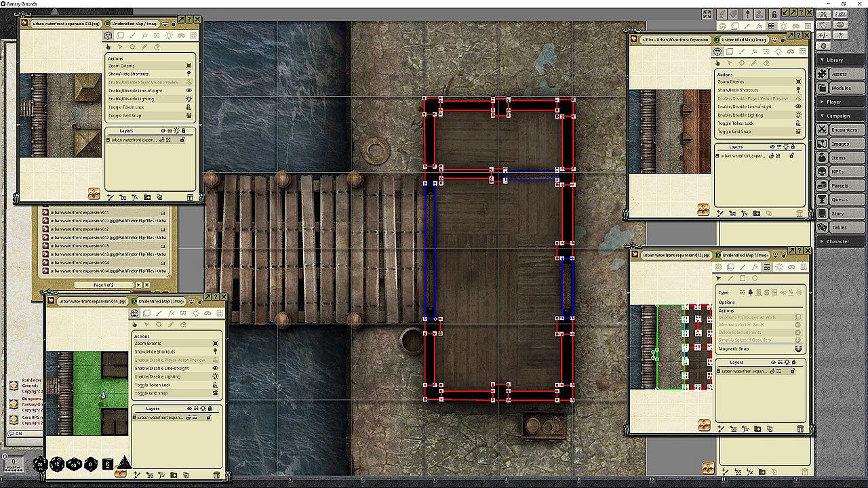Toggle Token Lock in Urban Waterfront Tiles window

760,123
